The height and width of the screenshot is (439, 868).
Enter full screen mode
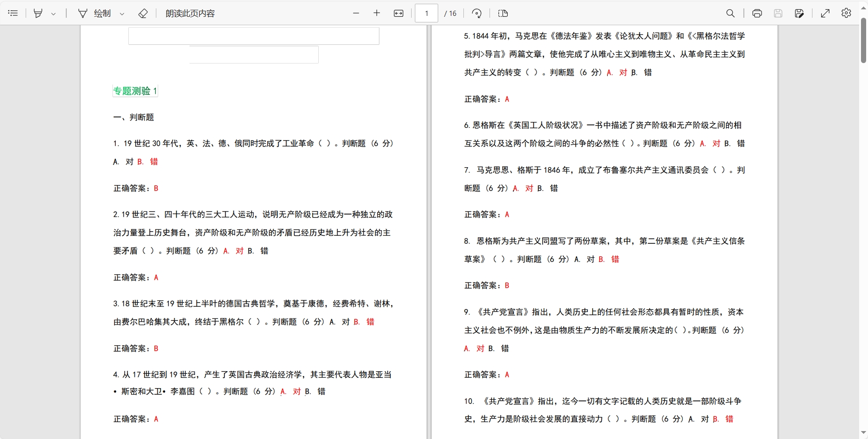826,13
